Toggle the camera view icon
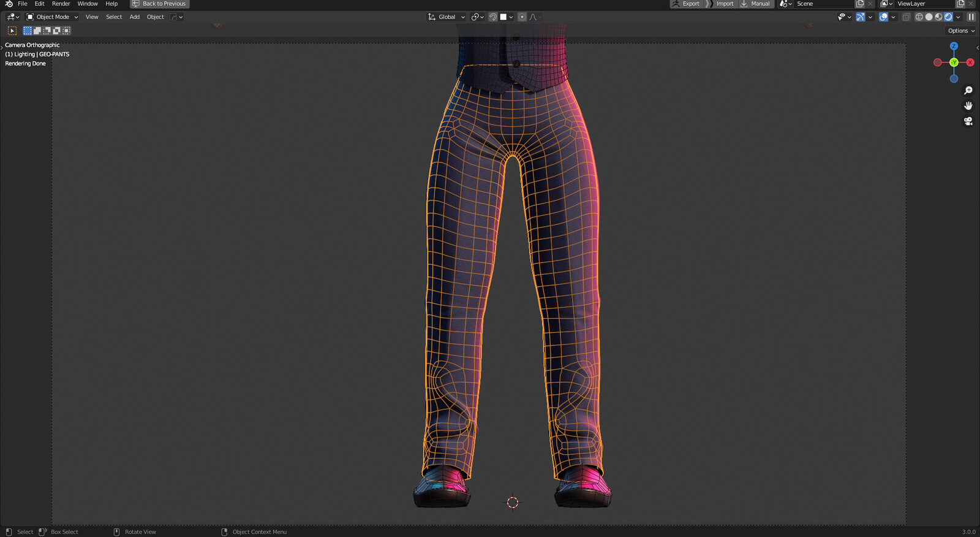Image resolution: width=980 pixels, height=537 pixels. pyautogui.click(x=968, y=121)
